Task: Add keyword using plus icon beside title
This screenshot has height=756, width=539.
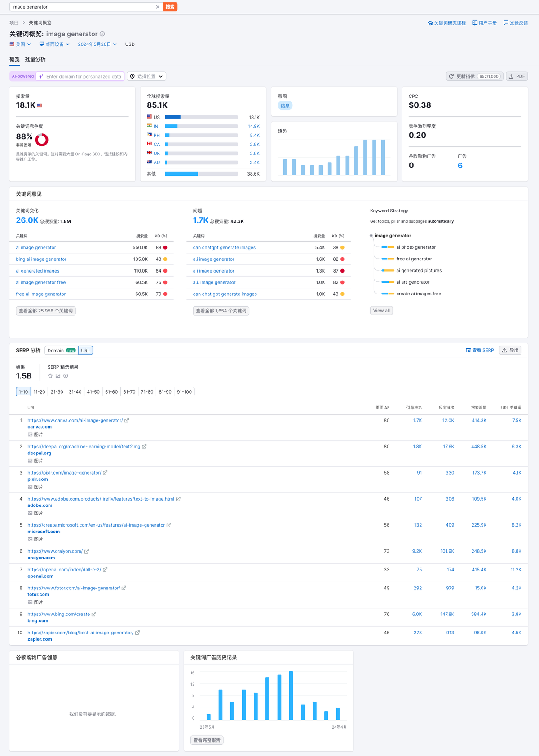Action: click(x=102, y=34)
